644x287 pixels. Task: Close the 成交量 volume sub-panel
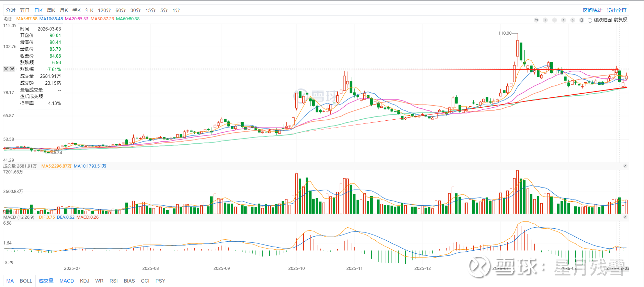pyautogui.click(x=625, y=166)
